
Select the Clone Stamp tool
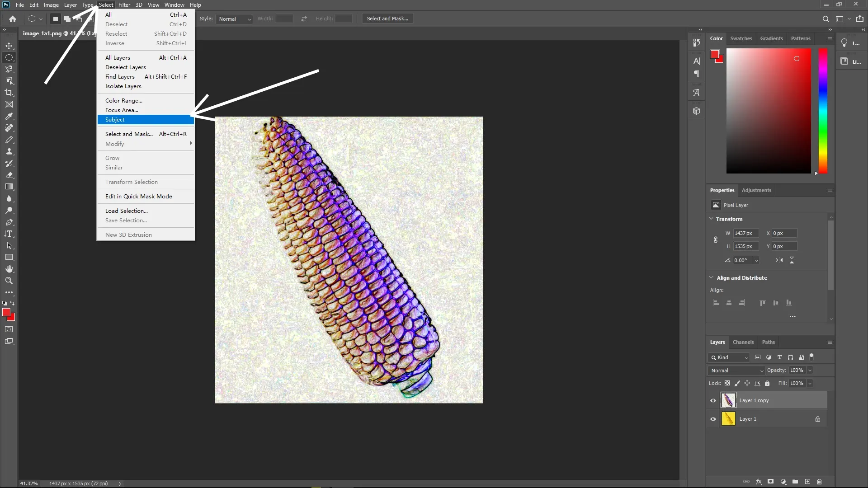click(x=9, y=151)
